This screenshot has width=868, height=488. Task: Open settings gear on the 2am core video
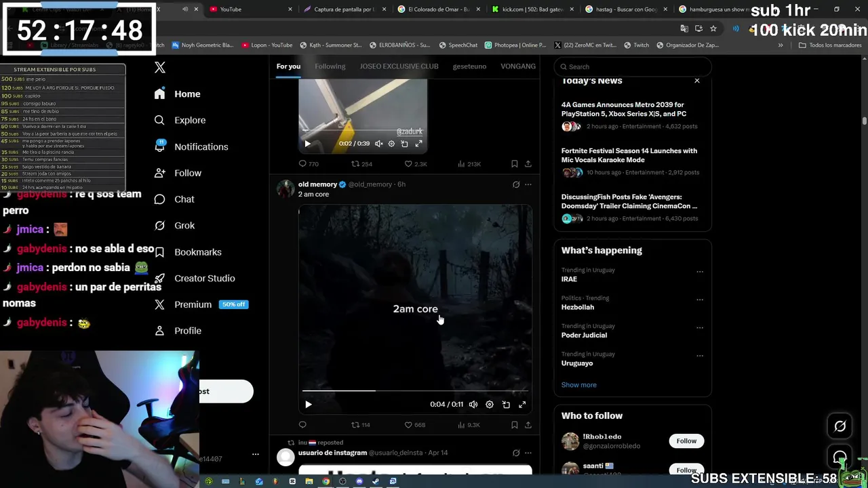point(490,405)
